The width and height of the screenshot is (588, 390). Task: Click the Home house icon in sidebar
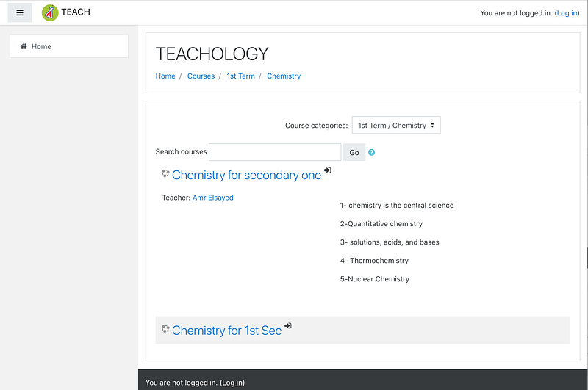coord(24,46)
